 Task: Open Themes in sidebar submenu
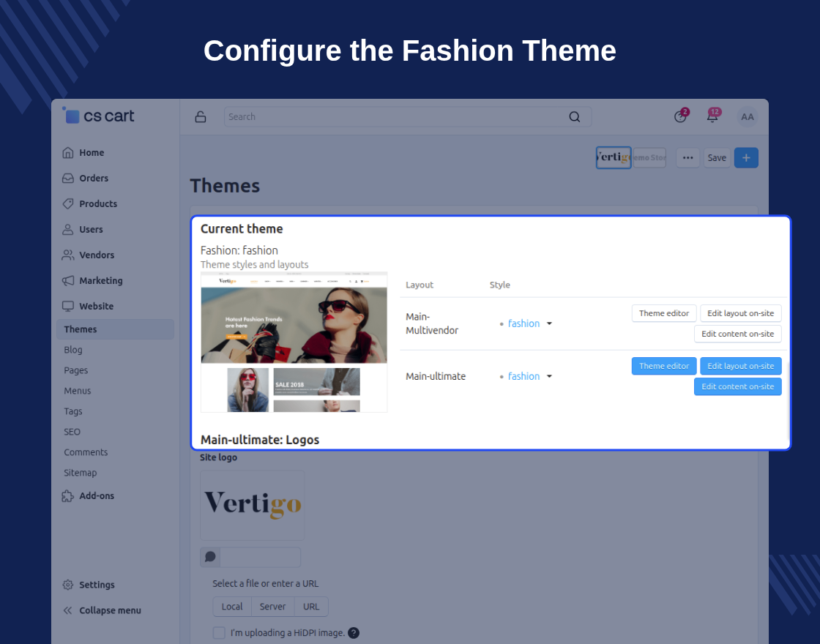pos(115,329)
